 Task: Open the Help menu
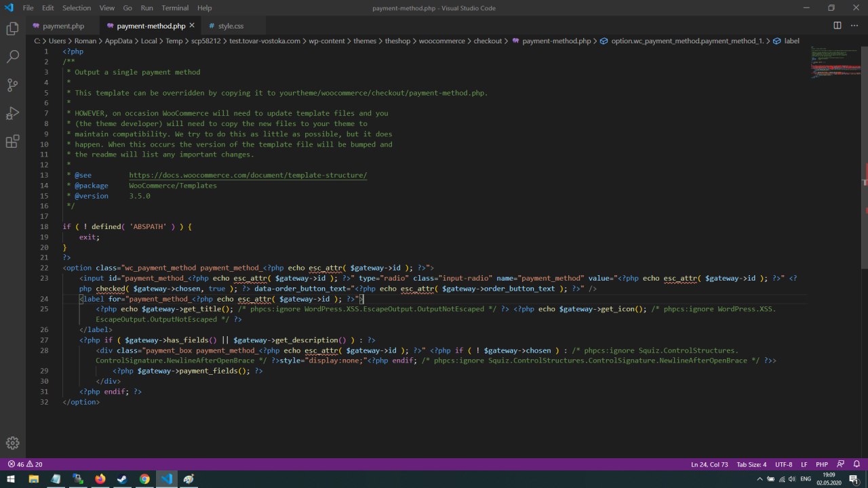[x=204, y=8]
